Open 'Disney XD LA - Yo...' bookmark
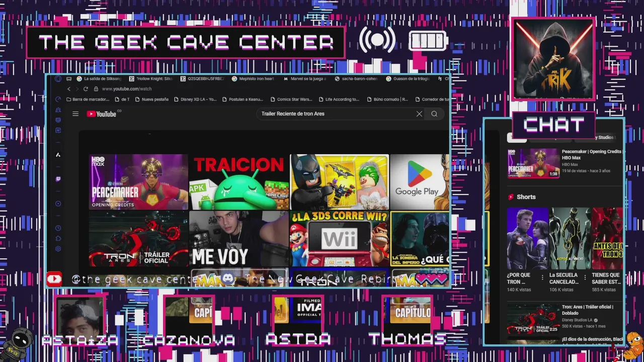The width and height of the screenshot is (644, 362). click(195, 100)
